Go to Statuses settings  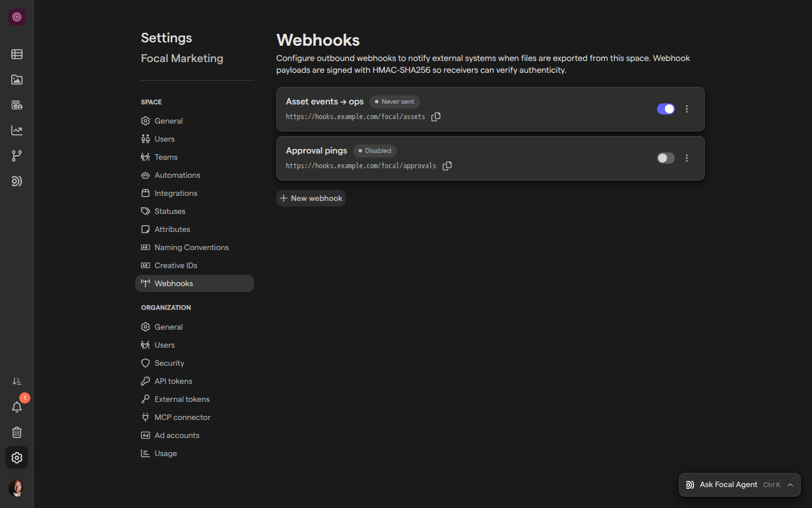[195, 211]
